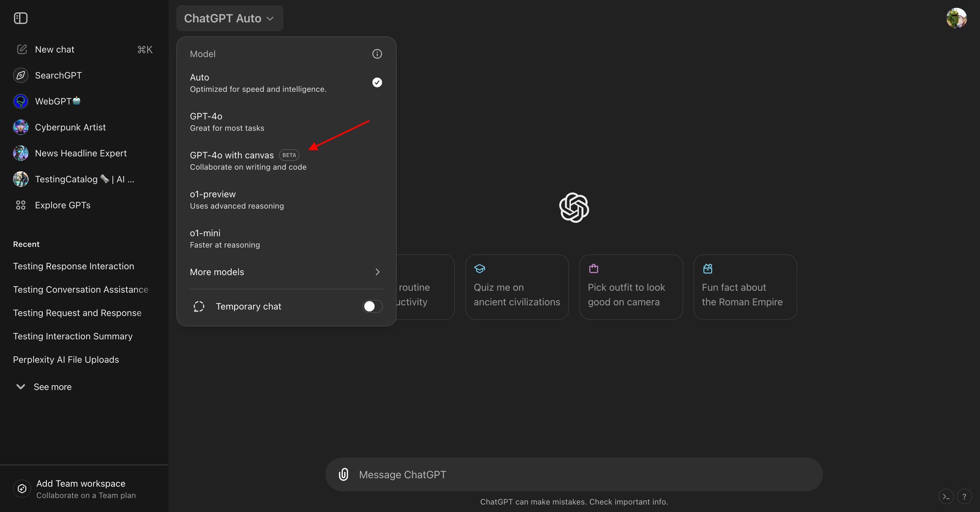980x512 pixels.
Task: Open the user profile avatar
Action: pyautogui.click(x=956, y=18)
